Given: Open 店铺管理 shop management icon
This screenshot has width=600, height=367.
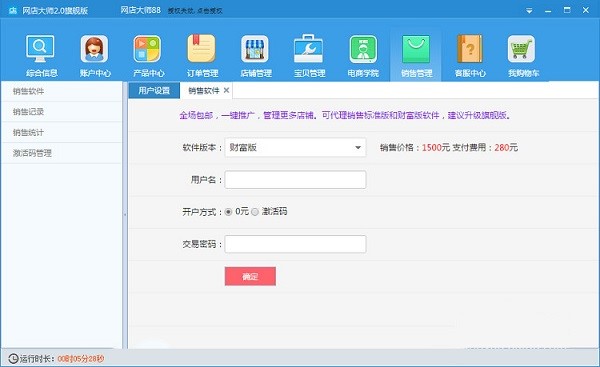Looking at the screenshot, I should point(255,49).
